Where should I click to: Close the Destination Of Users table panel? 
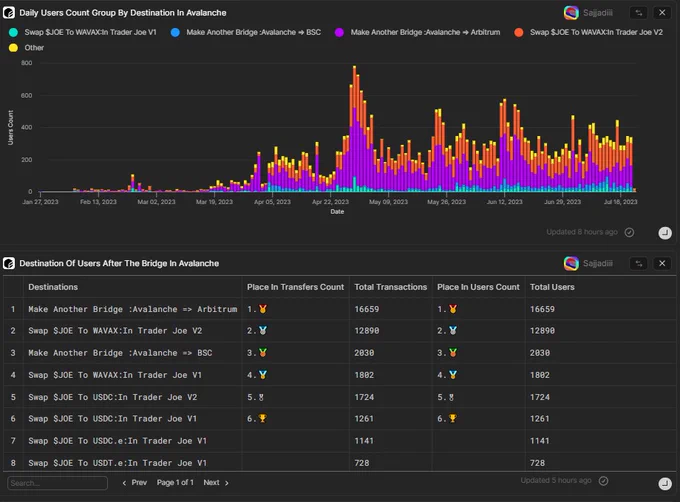tap(662, 263)
